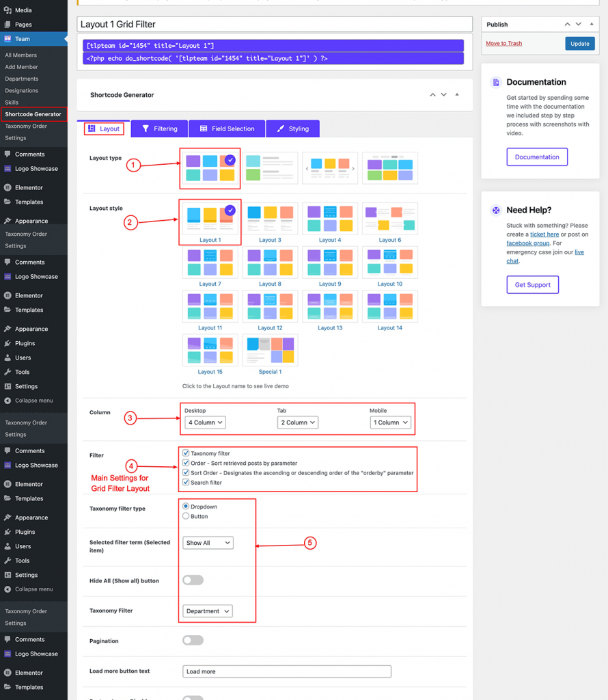Select the Dropdown taxonomy filter type
The height and width of the screenshot is (700, 608).
click(x=186, y=507)
